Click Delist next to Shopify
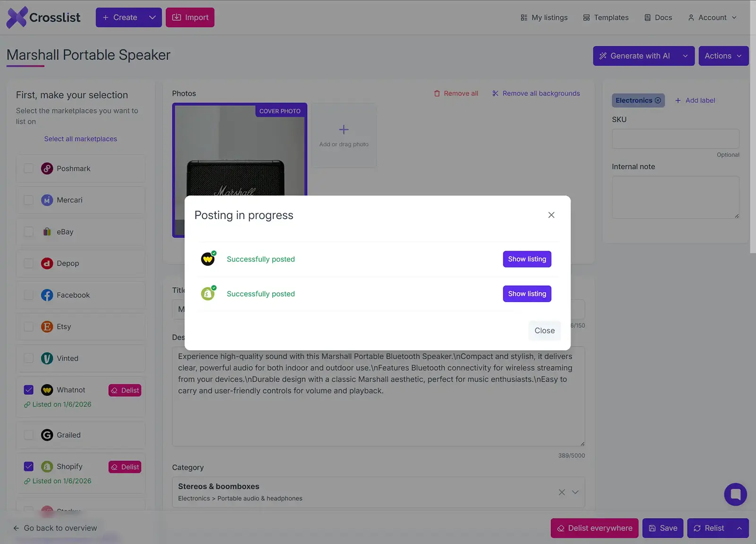 pyautogui.click(x=125, y=467)
